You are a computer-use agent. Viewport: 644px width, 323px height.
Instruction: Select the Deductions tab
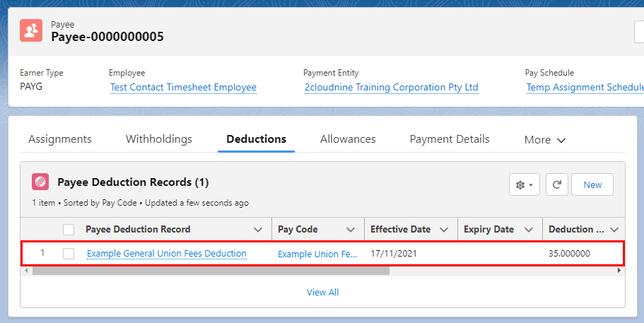point(257,139)
